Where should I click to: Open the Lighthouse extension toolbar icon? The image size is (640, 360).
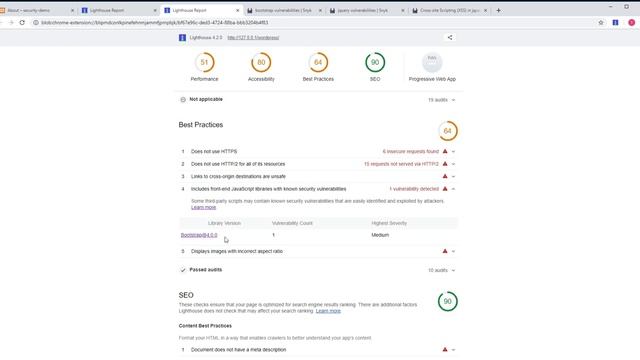tap(616, 23)
